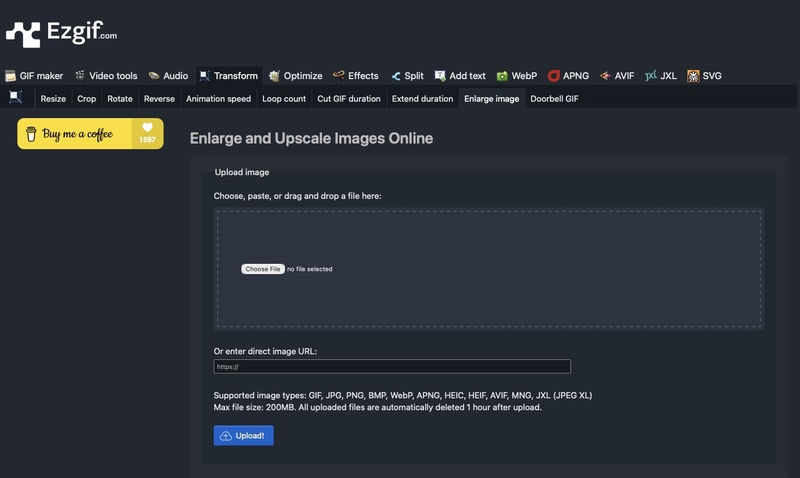Click the heart counter showing 1597

pyautogui.click(x=147, y=134)
